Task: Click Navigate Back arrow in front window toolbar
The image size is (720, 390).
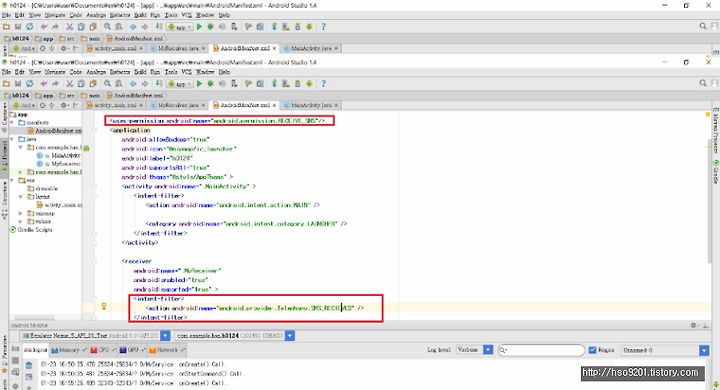Action: click(133, 84)
